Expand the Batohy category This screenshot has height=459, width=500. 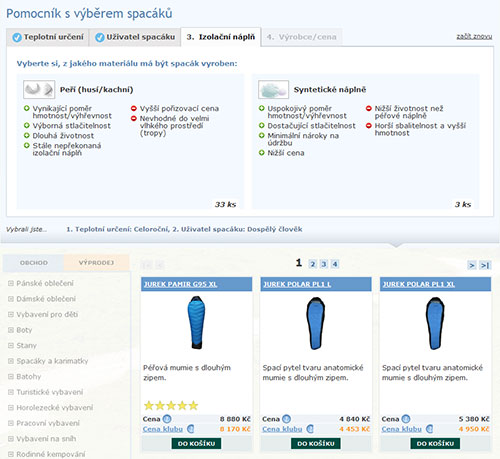click(x=11, y=377)
